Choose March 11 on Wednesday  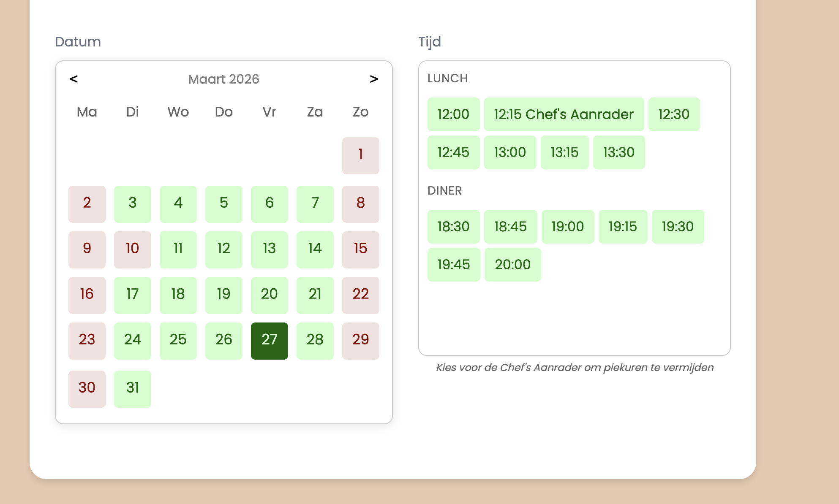point(178,249)
